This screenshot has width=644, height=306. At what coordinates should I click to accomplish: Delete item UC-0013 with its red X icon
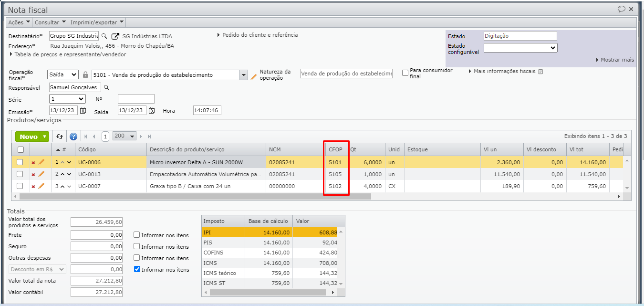33,175
